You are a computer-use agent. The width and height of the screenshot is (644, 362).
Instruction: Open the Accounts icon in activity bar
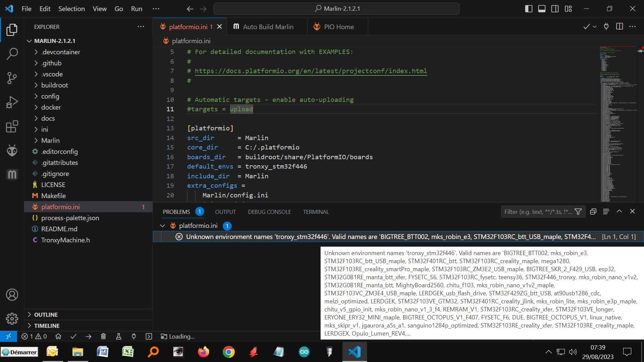click(12, 295)
